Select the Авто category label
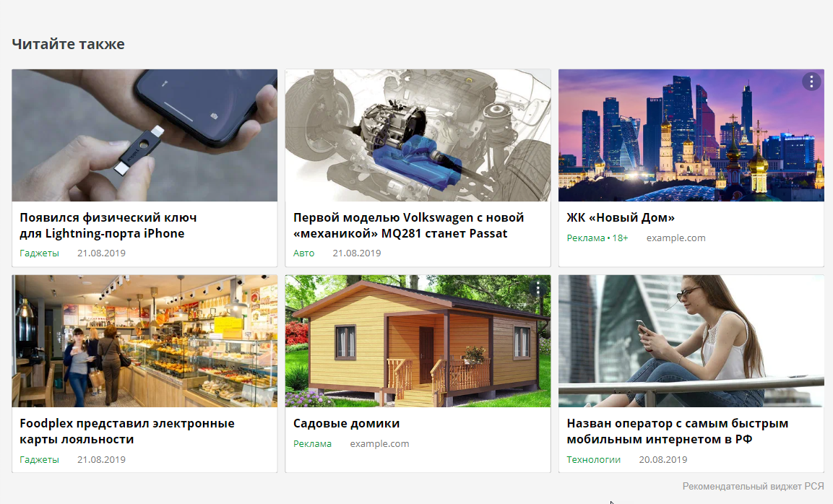 [x=304, y=253]
